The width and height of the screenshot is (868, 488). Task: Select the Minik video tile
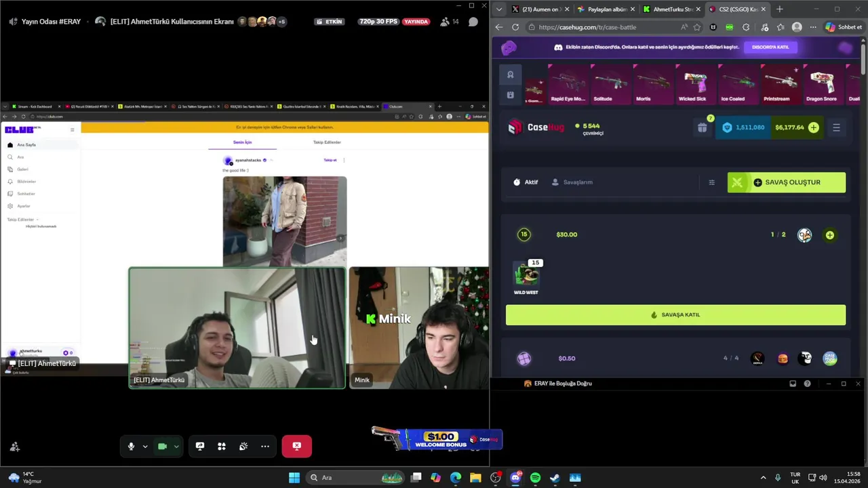point(419,328)
